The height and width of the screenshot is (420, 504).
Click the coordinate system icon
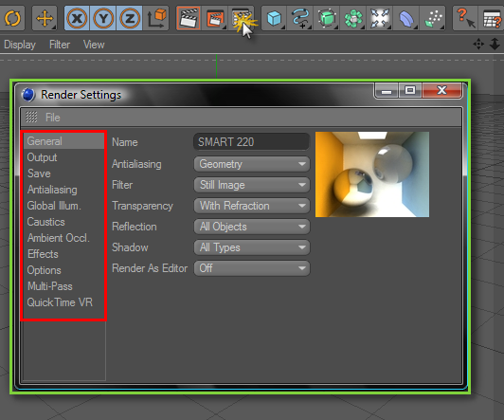[156, 18]
